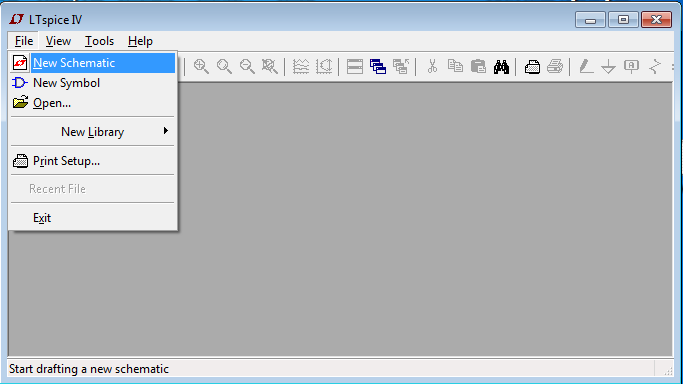Click the Close All Windows toolbar icon
The width and height of the screenshot is (683, 384).
pos(400,66)
